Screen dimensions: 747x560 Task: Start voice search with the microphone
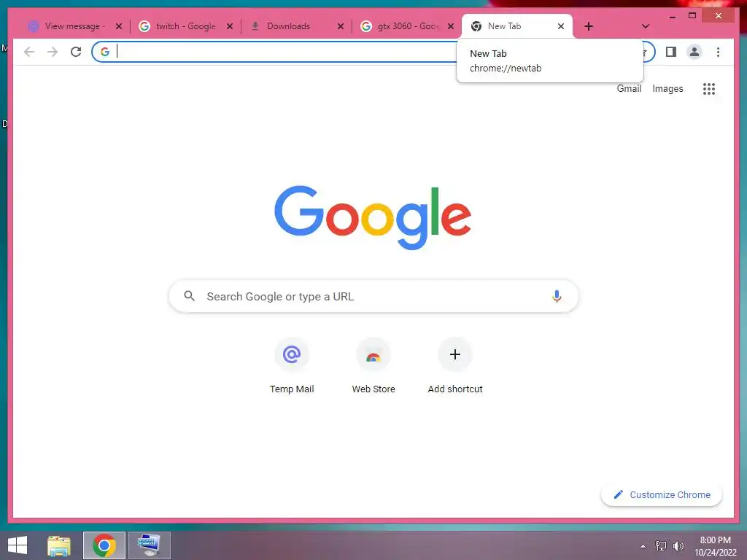click(x=557, y=296)
